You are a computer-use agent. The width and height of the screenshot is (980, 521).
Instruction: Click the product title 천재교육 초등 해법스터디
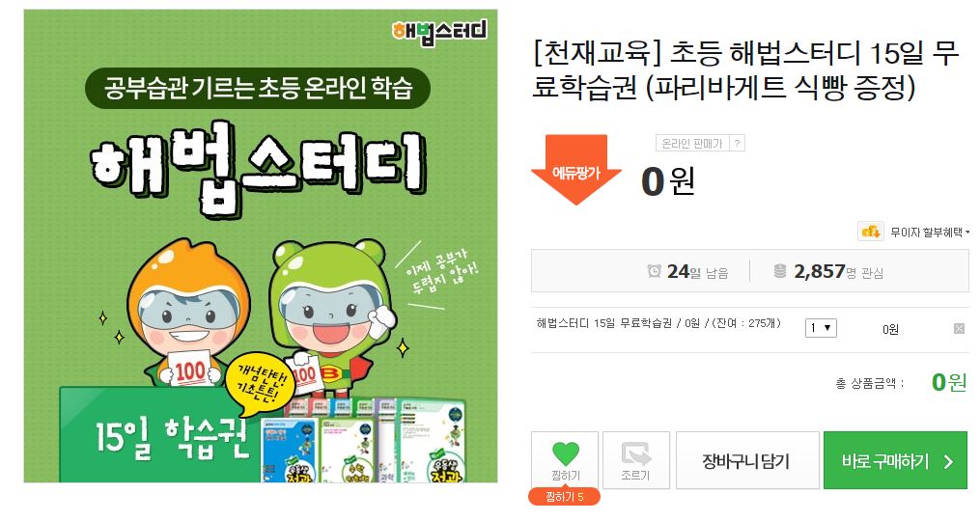pyautogui.click(x=745, y=70)
